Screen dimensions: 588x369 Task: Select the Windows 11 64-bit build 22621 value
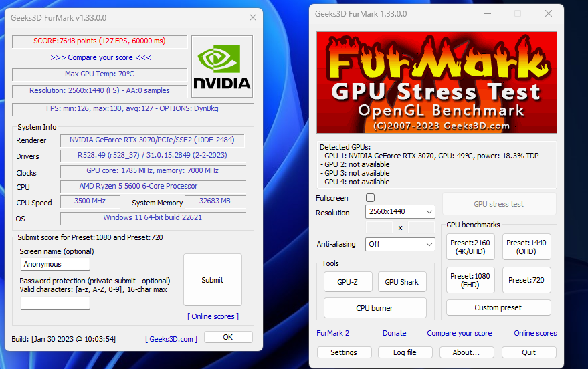(153, 218)
